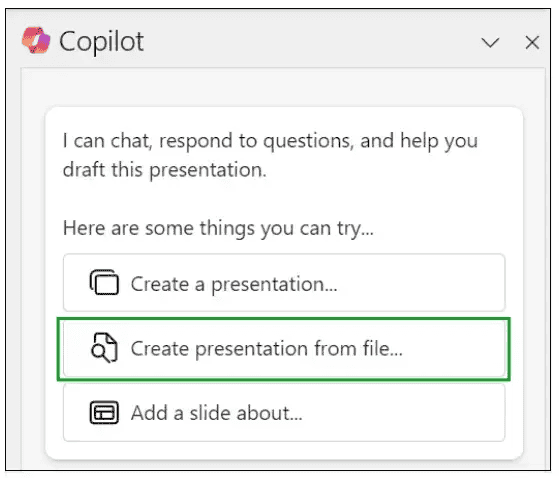Click the 'I can chat, respond to questions' message
Screen dimensions: 559x478
pyautogui.click(x=270, y=155)
